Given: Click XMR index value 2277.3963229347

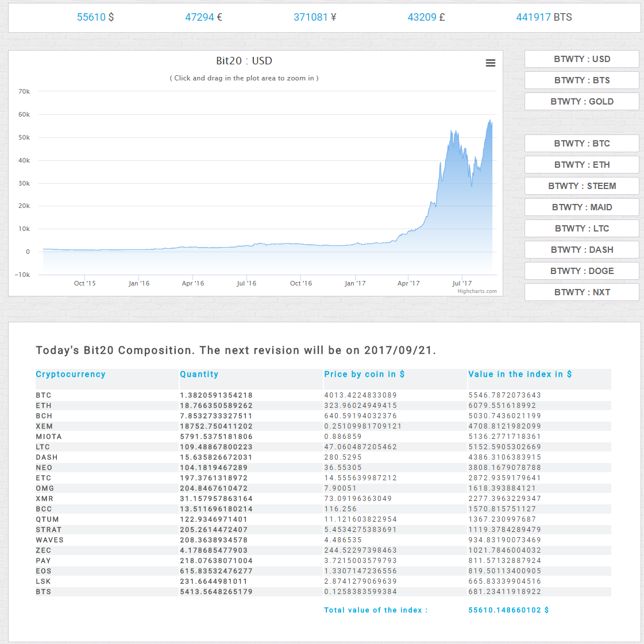Looking at the screenshot, I should 504,499.
